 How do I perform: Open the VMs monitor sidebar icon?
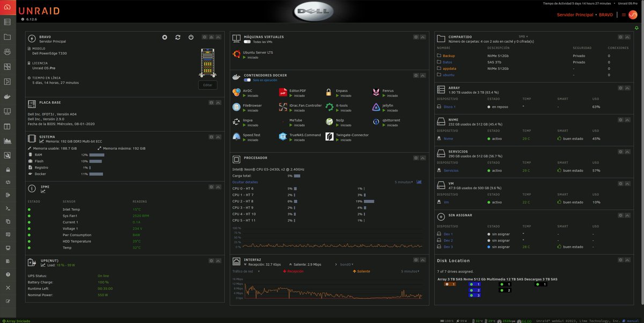8,112
